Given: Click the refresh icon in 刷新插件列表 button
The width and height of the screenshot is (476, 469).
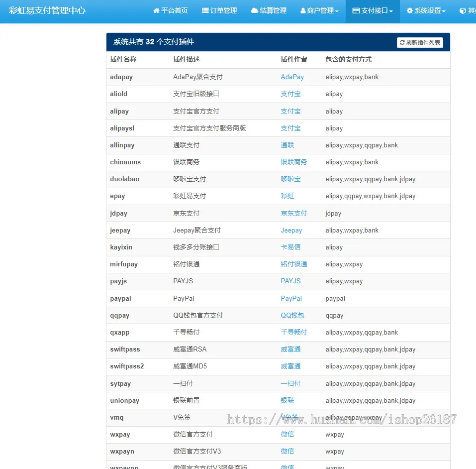Looking at the screenshot, I should pos(402,42).
